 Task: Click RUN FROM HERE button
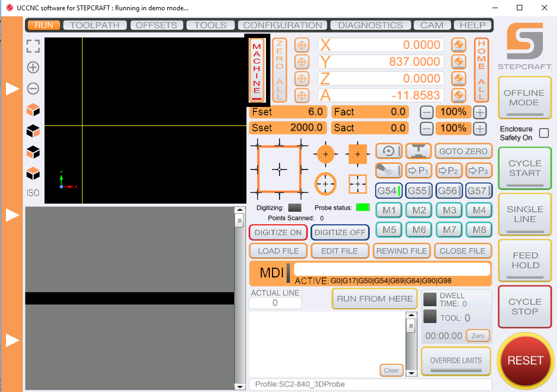(375, 299)
